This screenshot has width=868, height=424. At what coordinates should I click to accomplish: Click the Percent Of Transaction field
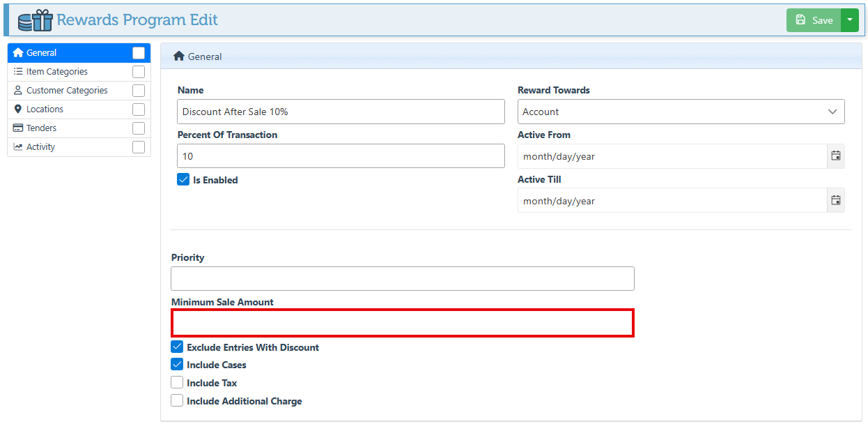click(x=341, y=156)
